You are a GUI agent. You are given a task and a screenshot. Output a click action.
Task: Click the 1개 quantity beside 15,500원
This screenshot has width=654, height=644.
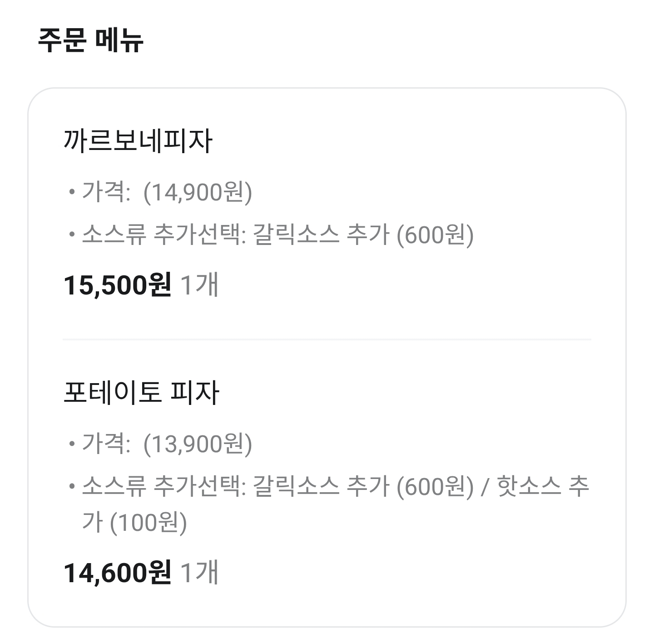(x=200, y=285)
